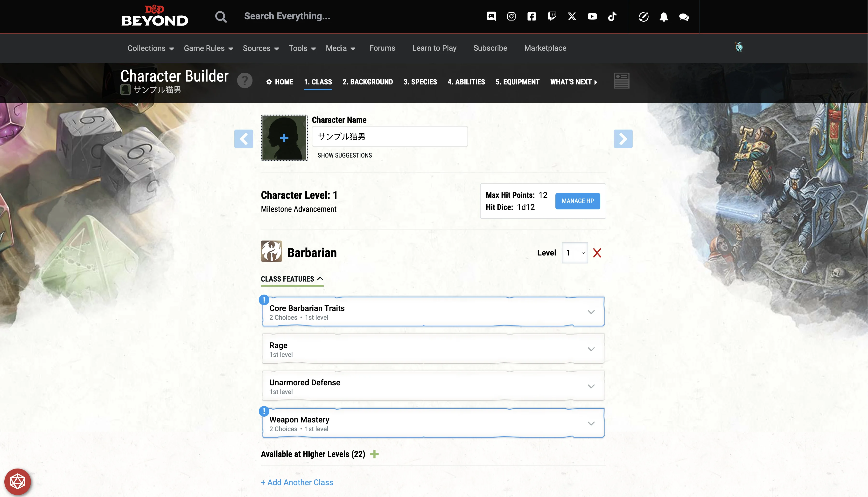Select the 1. Class tab
The height and width of the screenshot is (497, 868).
[x=318, y=82]
